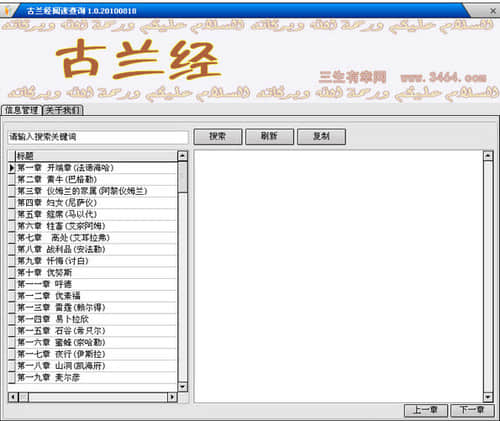Click inside the empty reading text pane
The height and width of the screenshot is (421, 500).
click(x=338, y=276)
